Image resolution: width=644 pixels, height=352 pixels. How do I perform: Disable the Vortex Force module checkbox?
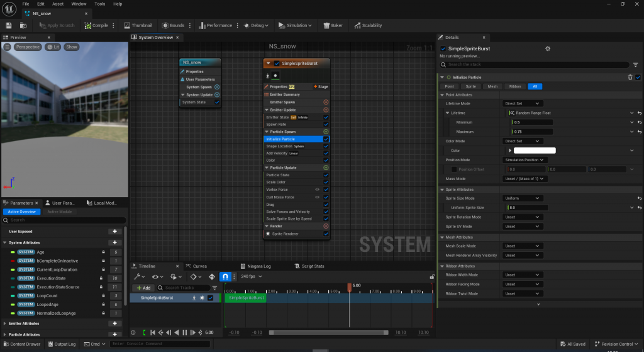(326, 190)
